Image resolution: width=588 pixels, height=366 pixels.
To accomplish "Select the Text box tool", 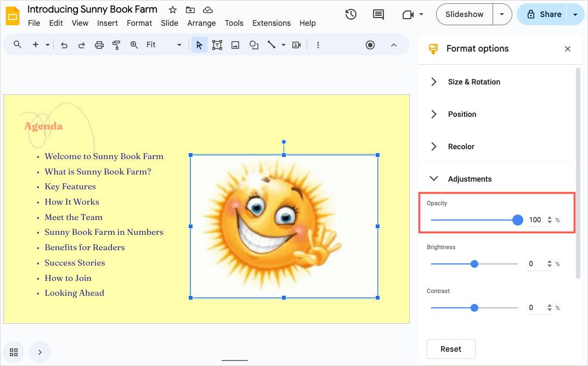I will pyautogui.click(x=217, y=45).
